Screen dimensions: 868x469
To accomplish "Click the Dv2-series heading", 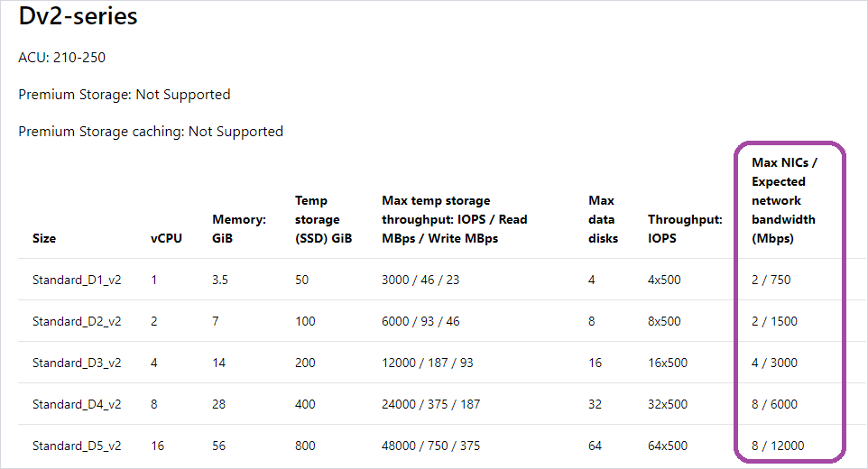I will (x=78, y=16).
